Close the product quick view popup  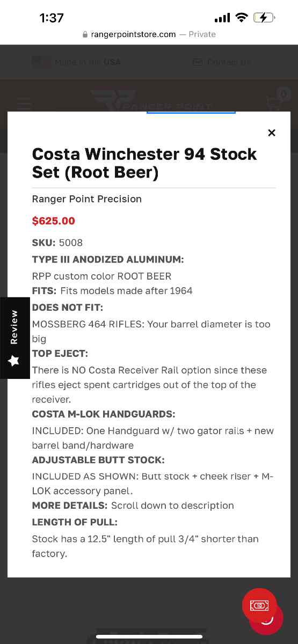(272, 133)
